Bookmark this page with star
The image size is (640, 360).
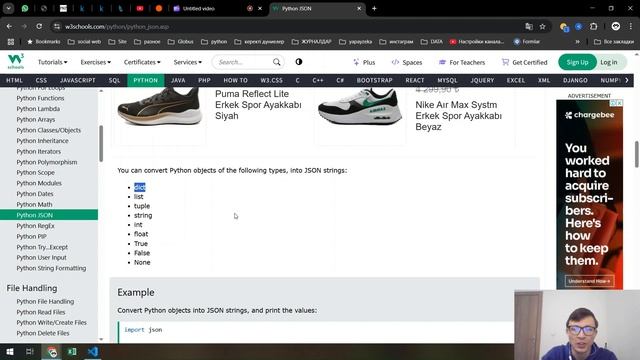tap(542, 27)
